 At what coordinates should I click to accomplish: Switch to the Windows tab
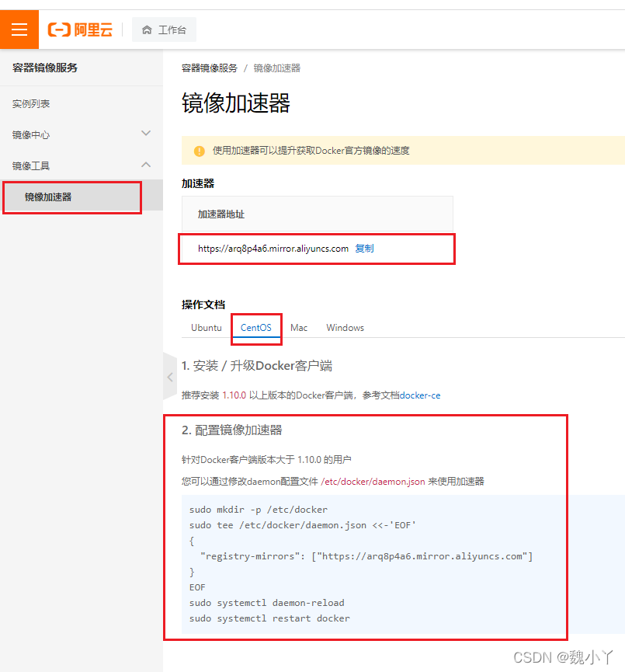(345, 327)
